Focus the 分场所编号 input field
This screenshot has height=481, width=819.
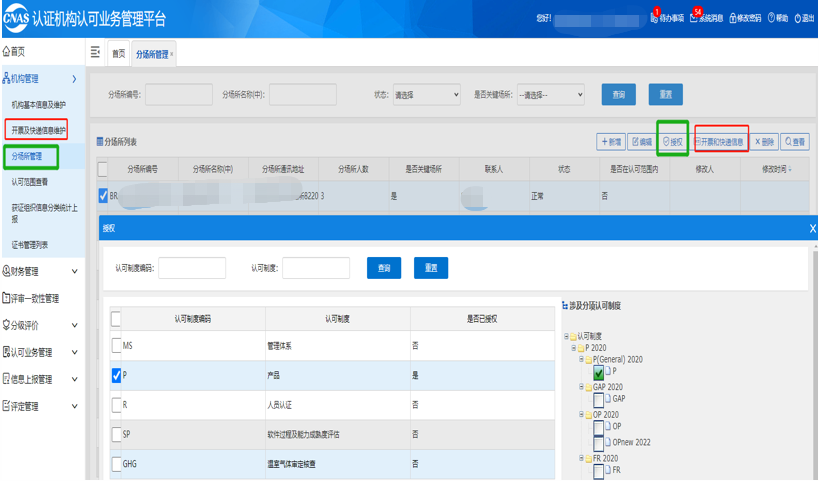click(179, 95)
